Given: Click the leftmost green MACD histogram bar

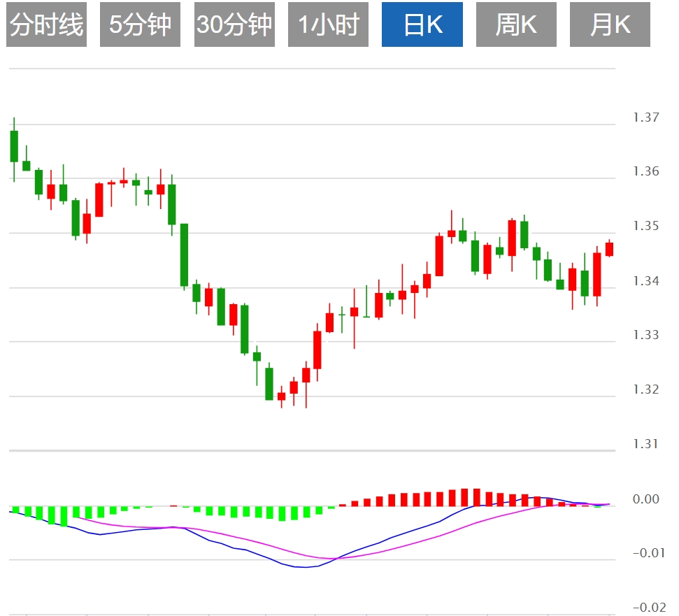Looking at the screenshot, I should [x=15, y=510].
